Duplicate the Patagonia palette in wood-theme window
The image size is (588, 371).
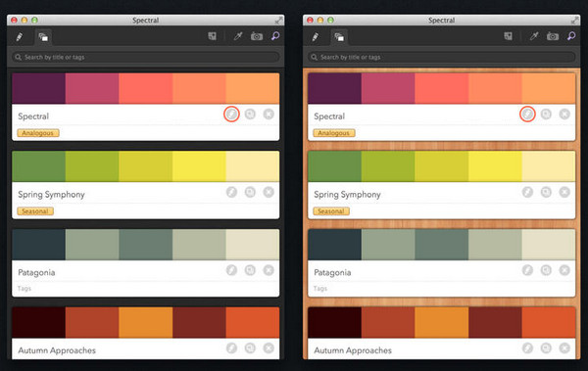coord(546,270)
